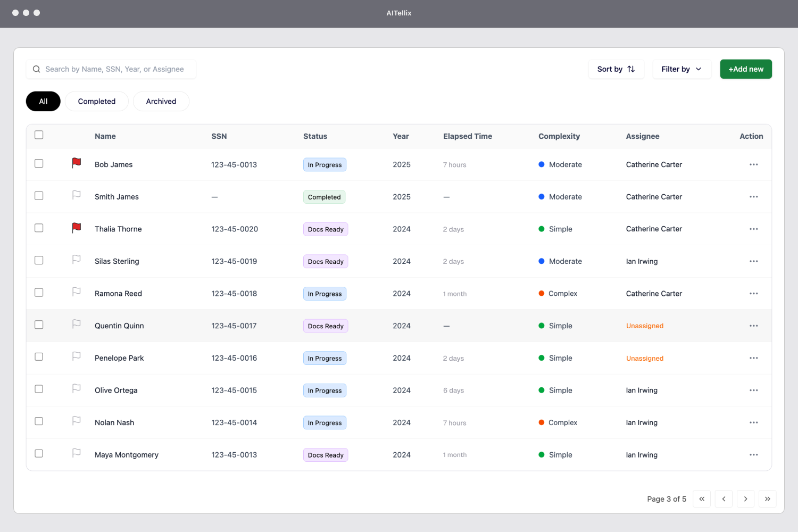Open the Filter by dropdown
The width and height of the screenshot is (798, 532).
tap(681, 69)
